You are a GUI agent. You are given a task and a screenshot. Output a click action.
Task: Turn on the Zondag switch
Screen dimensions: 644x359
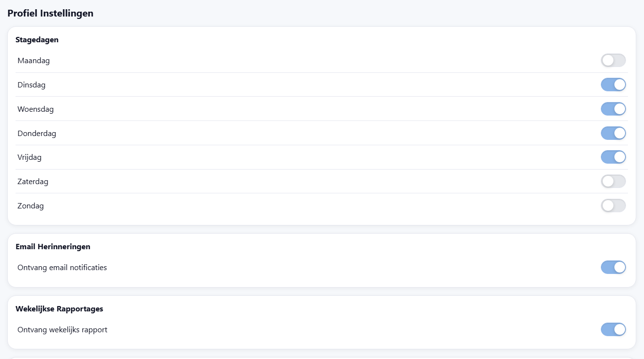613,206
